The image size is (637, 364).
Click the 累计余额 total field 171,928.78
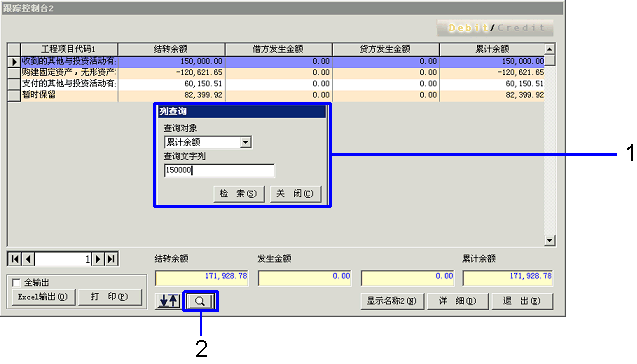pyautogui.click(x=508, y=279)
